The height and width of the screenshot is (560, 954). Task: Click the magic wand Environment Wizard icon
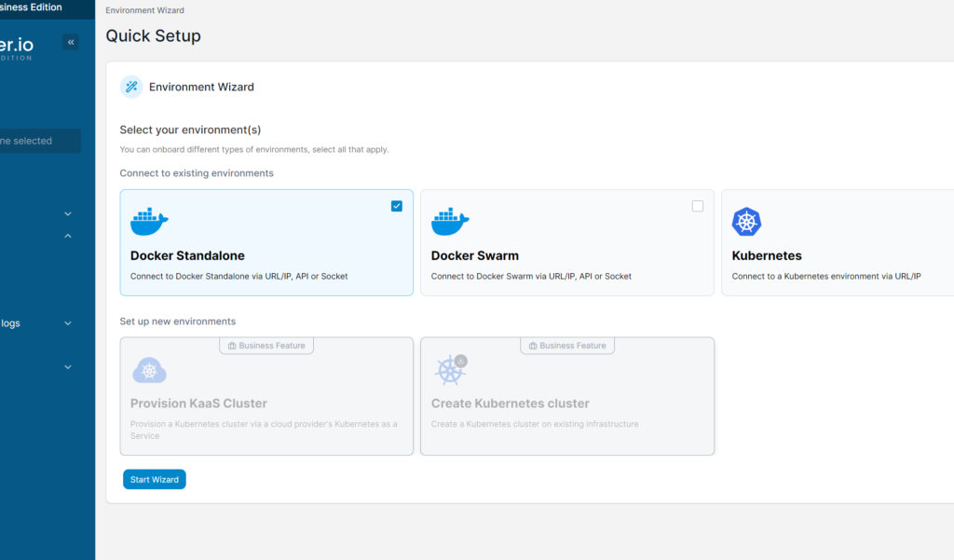point(131,87)
